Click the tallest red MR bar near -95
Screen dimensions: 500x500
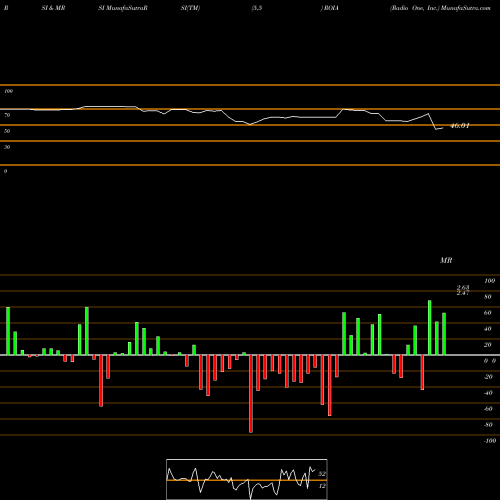[x=251, y=394]
